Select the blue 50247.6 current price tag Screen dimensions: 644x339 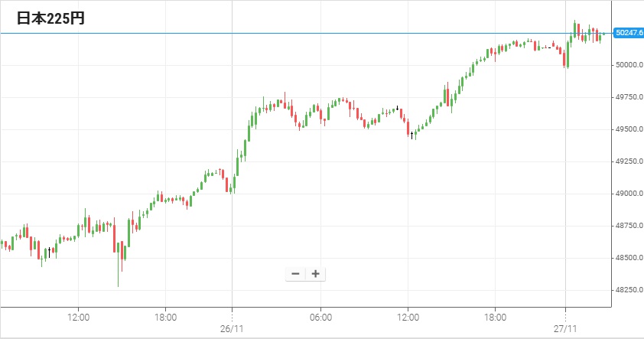pyautogui.click(x=628, y=33)
